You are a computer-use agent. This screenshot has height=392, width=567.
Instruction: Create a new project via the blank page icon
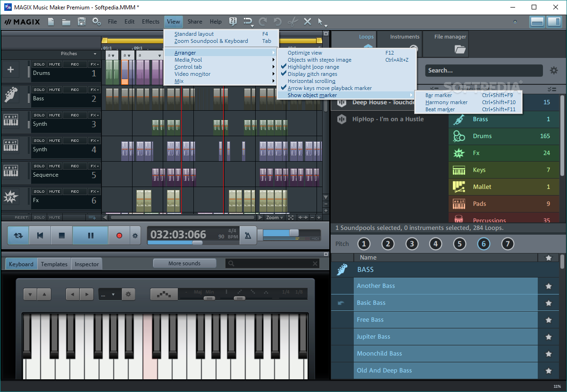coord(51,22)
